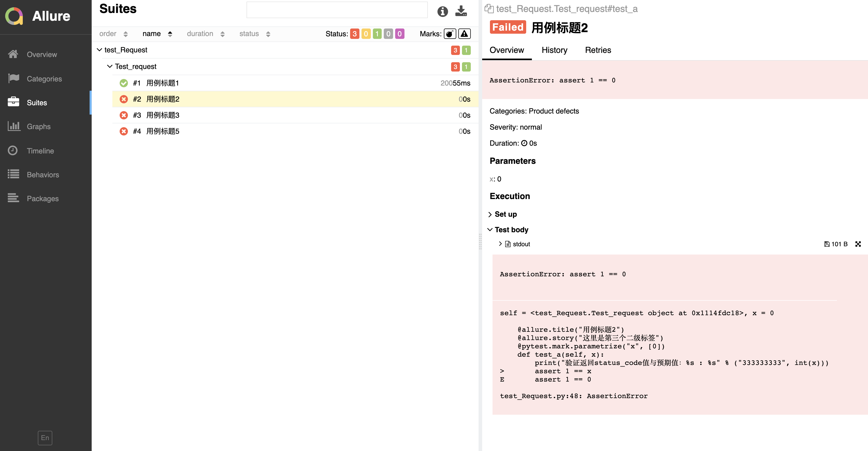Open the Overview section in sidebar

42,54
